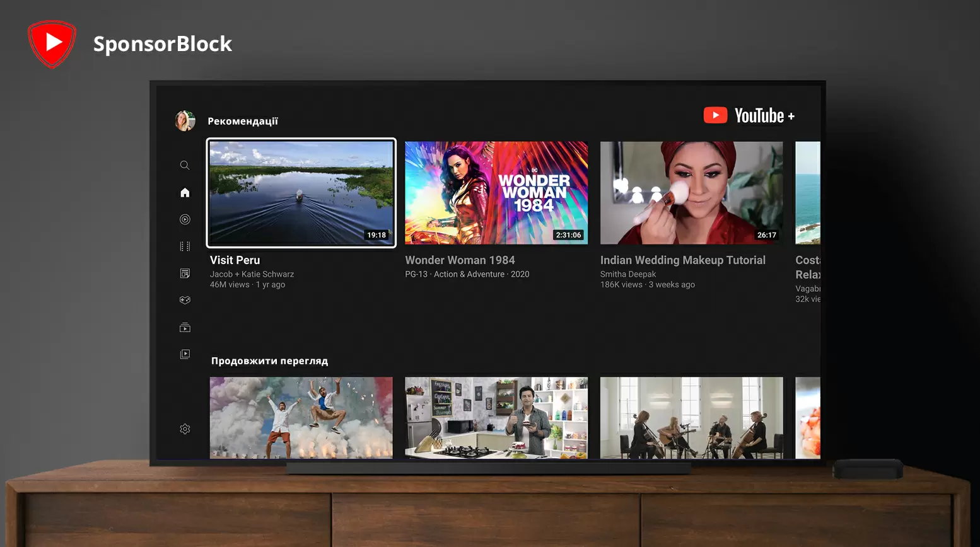Resume the string quartet performance video
980x547 pixels.
(x=691, y=418)
